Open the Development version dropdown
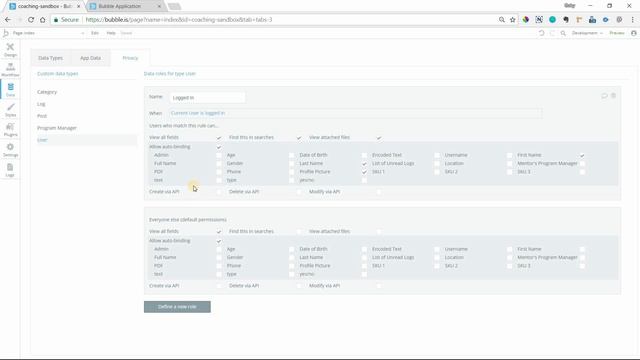640x360 pixels. (587, 33)
